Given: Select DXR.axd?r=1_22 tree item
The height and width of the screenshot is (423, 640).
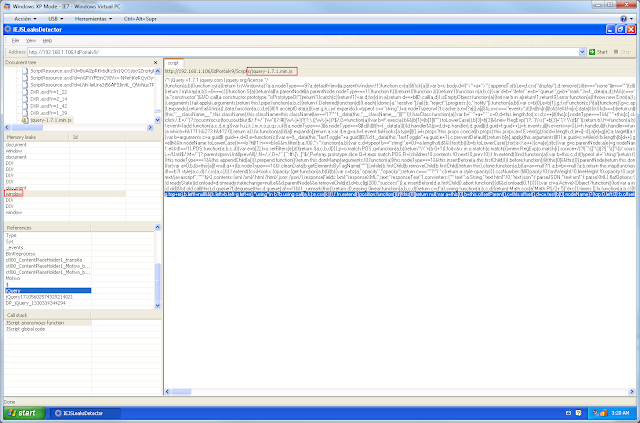Looking at the screenshot, I should (x=48, y=92).
